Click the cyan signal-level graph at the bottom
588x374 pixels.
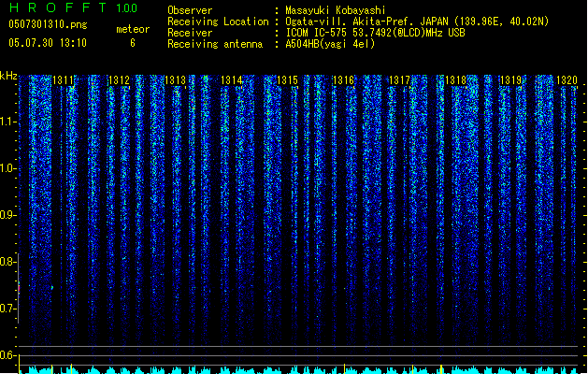[300, 370]
